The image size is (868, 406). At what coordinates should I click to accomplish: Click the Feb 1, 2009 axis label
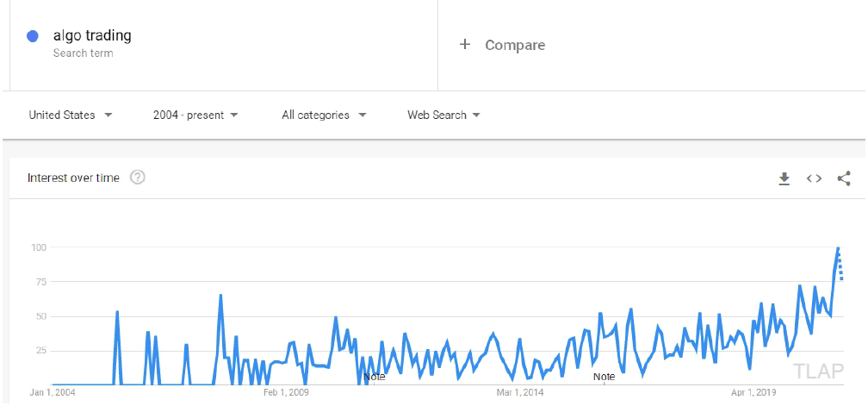(286, 393)
